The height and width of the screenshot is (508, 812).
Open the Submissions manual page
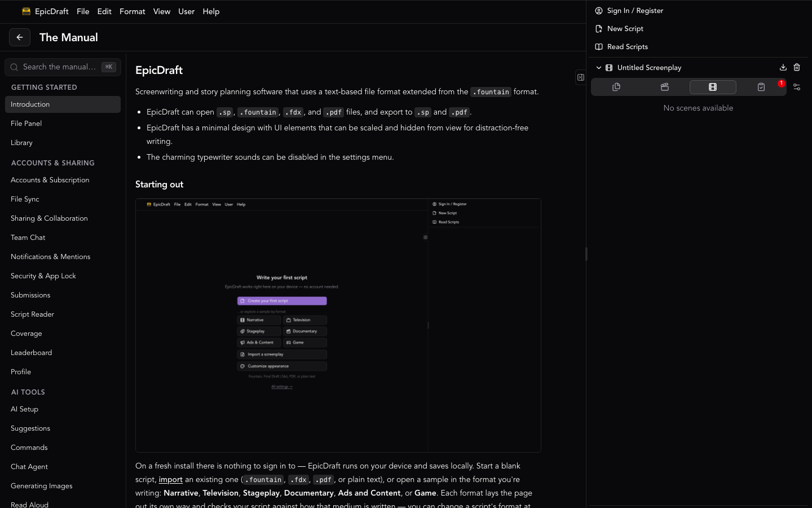coord(63,295)
